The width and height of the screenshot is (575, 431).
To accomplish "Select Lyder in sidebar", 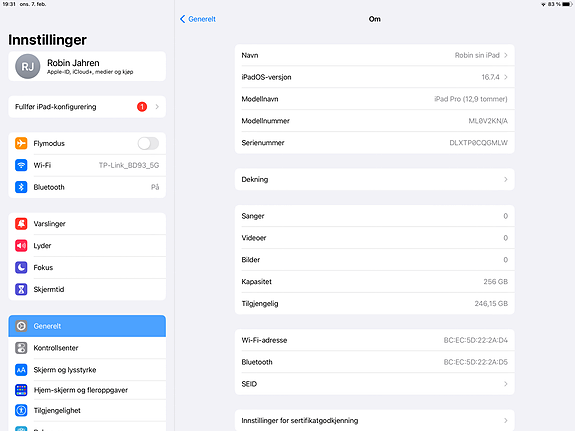I will click(x=87, y=245).
